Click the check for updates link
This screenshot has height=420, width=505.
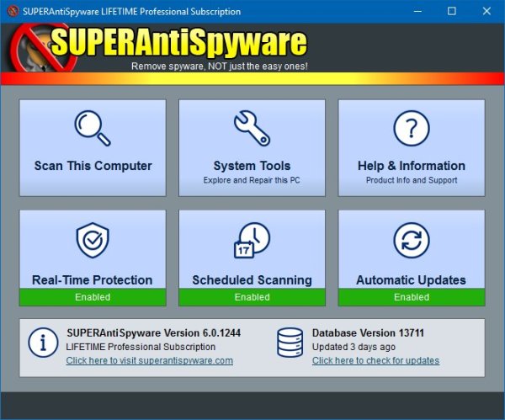[x=375, y=361]
